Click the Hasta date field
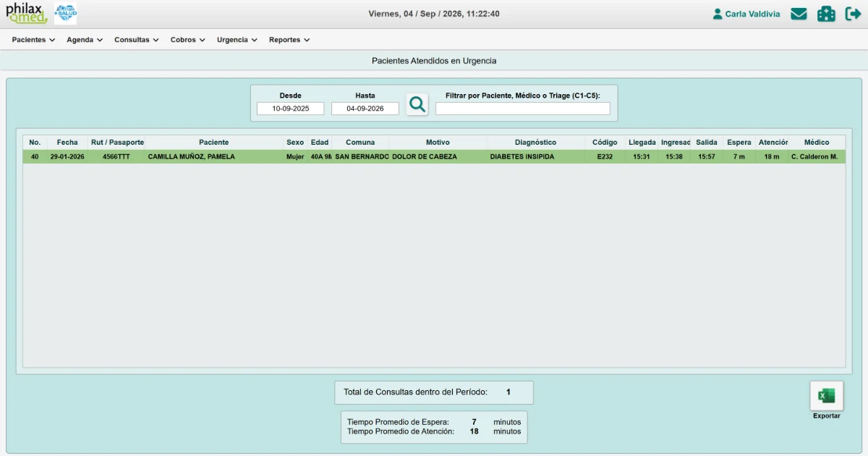Viewport: 868px width, 456px height. pyautogui.click(x=365, y=109)
